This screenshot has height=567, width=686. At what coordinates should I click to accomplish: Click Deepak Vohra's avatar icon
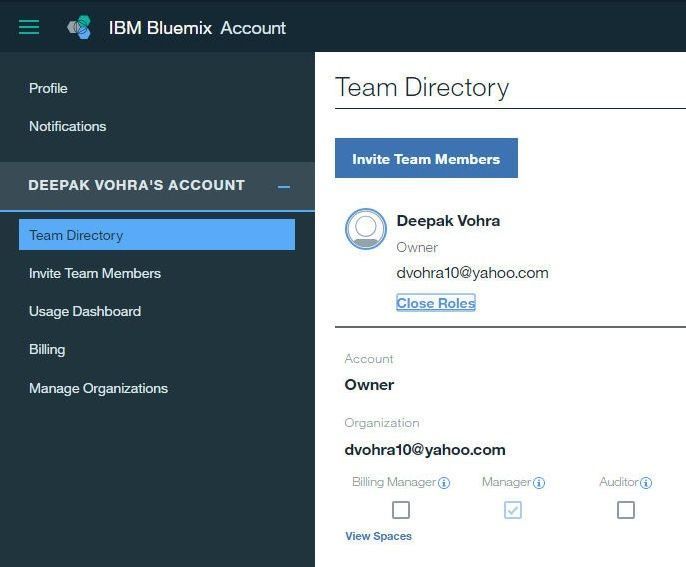[366, 229]
